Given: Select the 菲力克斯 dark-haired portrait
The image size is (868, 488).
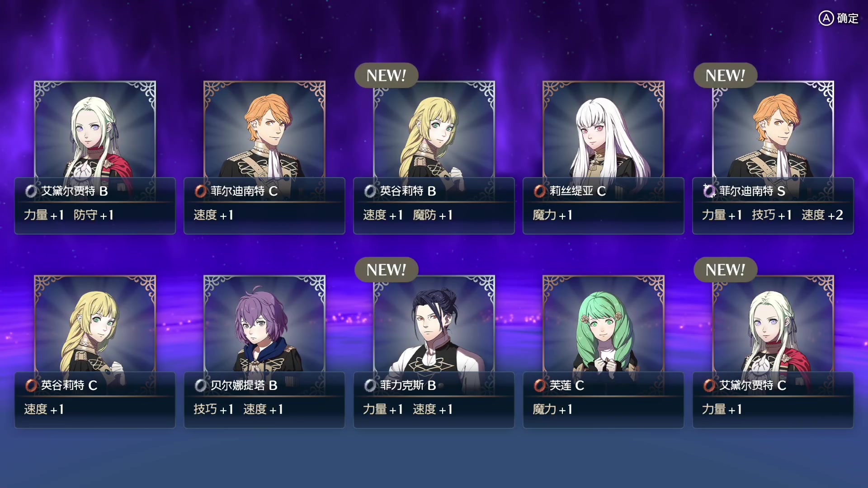Looking at the screenshot, I should click(434, 324).
